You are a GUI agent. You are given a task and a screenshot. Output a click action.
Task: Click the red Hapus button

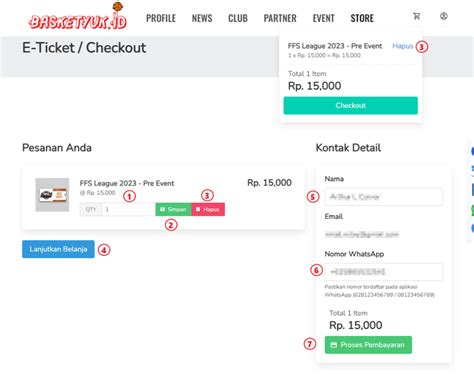[x=208, y=209]
